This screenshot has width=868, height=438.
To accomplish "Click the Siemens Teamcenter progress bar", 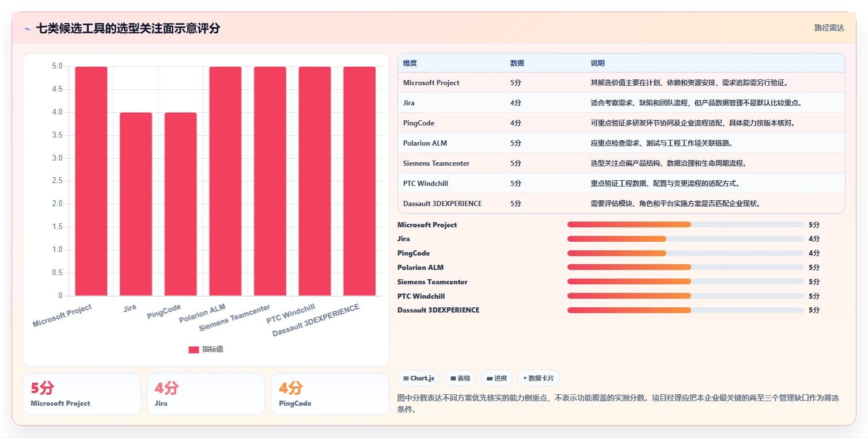I will pos(685,281).
